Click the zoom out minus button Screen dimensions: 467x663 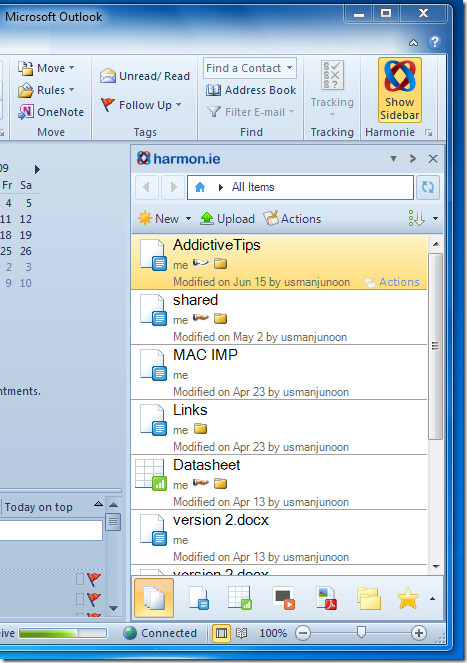[303, 633]
